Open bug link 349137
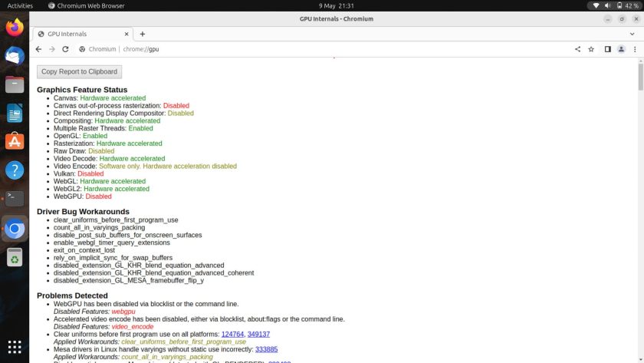Image resolution: width=644 pixels, height=363 pixels. coord(258,335)
